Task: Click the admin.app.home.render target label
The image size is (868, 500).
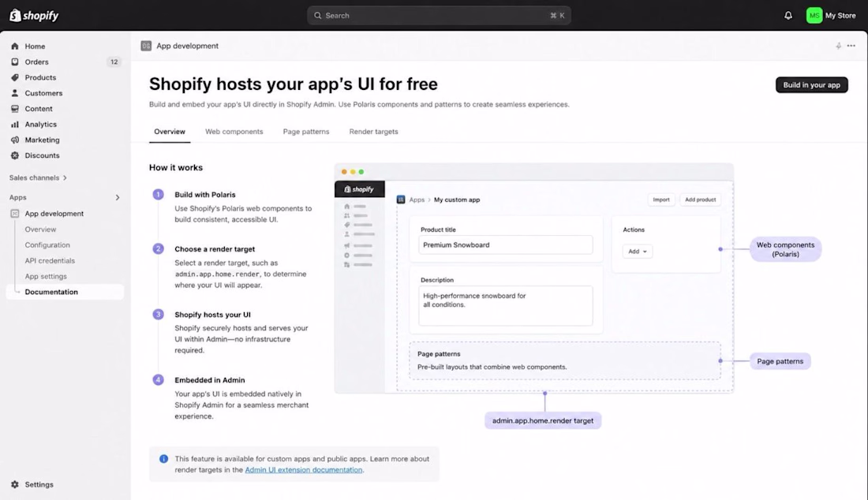Action: tap(543, 421)
